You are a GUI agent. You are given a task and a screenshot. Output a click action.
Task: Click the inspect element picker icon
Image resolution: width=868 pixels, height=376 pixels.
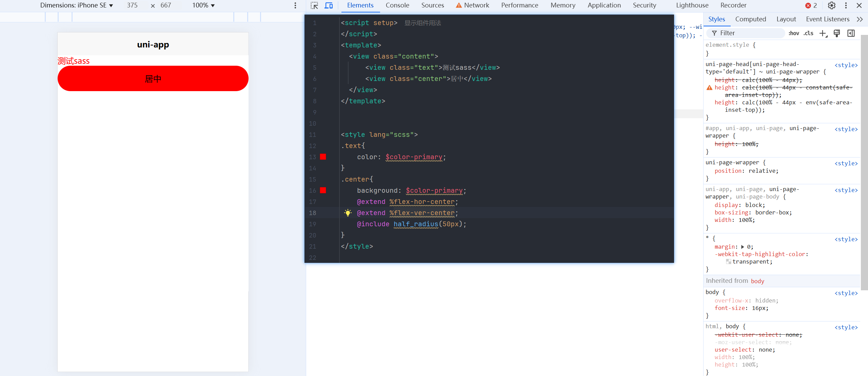coord(314,5)
